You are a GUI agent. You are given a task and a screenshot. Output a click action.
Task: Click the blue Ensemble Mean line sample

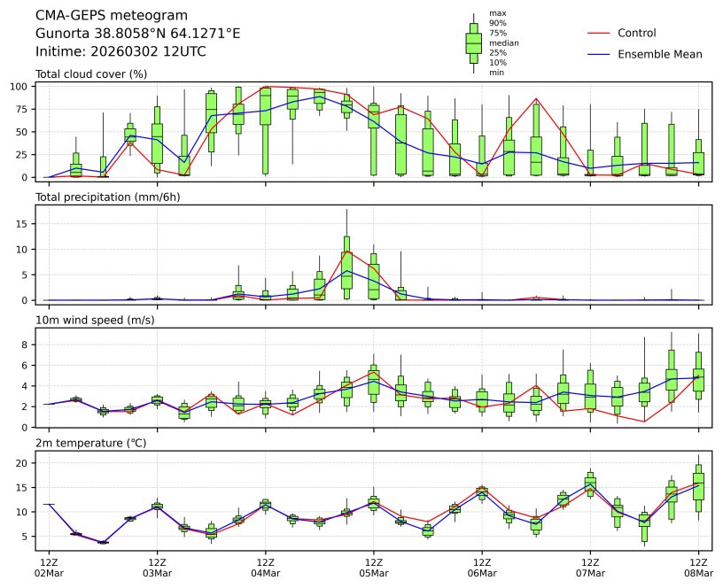pos(598,54)
